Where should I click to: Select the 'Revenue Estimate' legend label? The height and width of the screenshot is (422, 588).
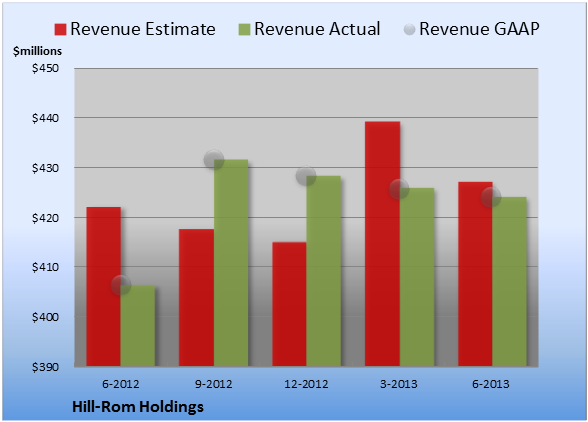[143, 29]
